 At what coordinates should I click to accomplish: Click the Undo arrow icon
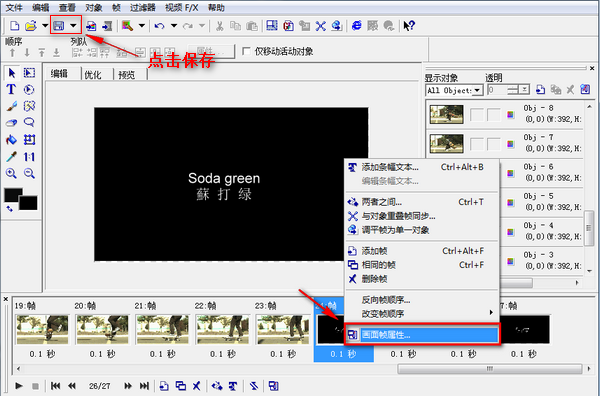[x=160, y=26]
